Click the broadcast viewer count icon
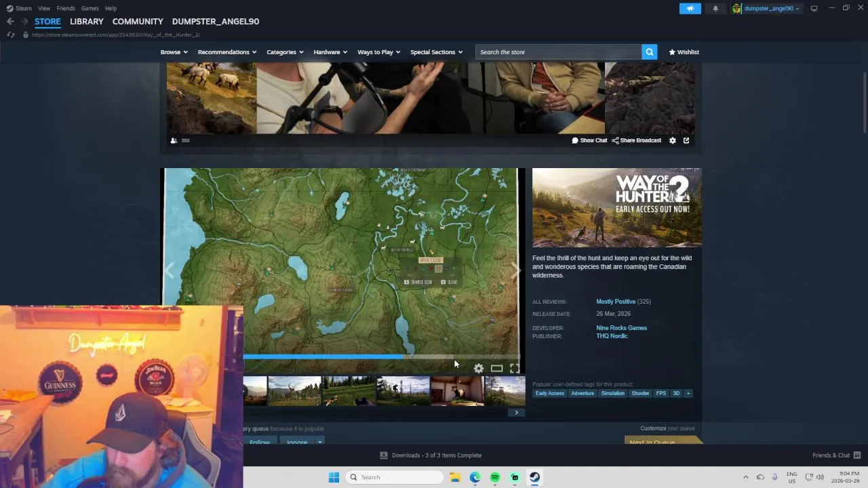Viewport: 868px width, 488px height. 174,140
